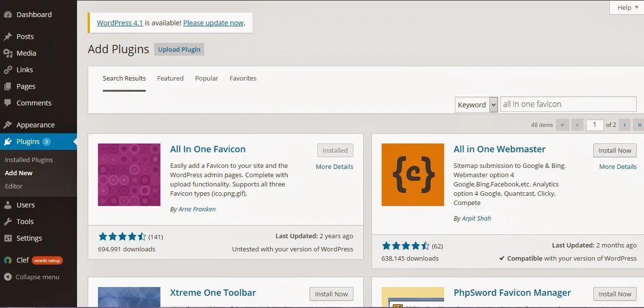Click the Clef needs setup badge
Screen dimensions: 644x308
47,260
